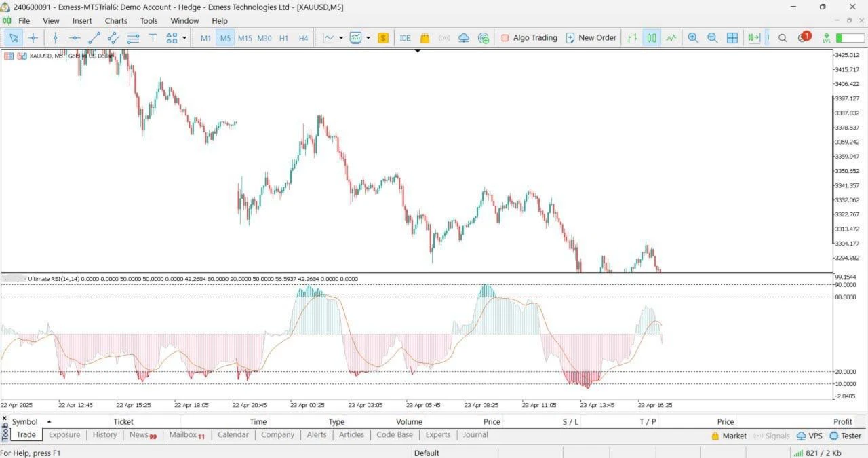Screen dimensions: 868x458
Task: Open the Experts tab
Action: (437, 435)
